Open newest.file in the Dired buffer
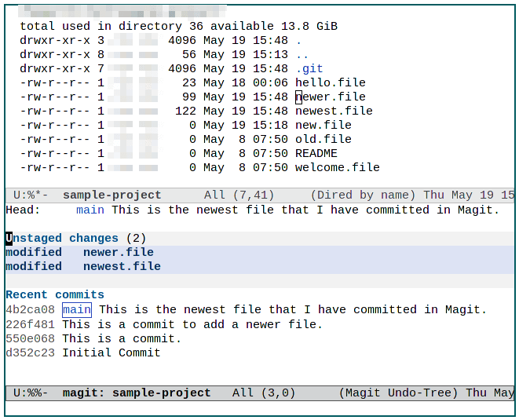This screenshot has width=519, height=420. tap(334, 111)
